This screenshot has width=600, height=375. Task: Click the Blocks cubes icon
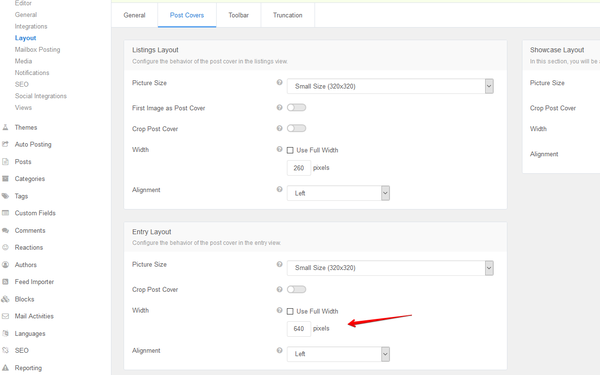point(5,299)
